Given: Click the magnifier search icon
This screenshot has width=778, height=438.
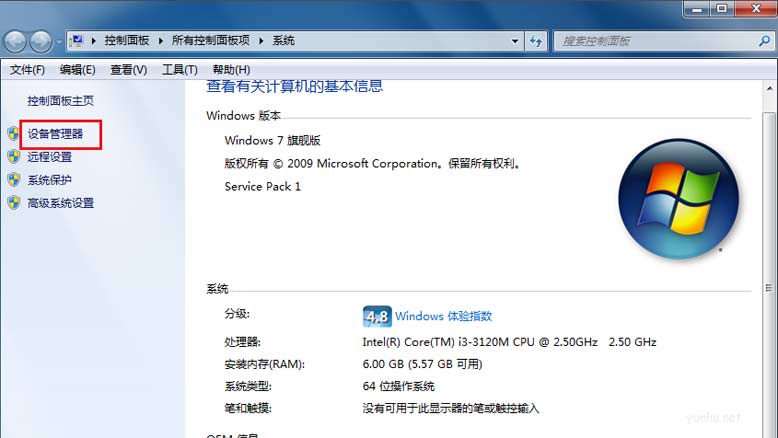Looking at the screenshot, I should pos(765,41).
